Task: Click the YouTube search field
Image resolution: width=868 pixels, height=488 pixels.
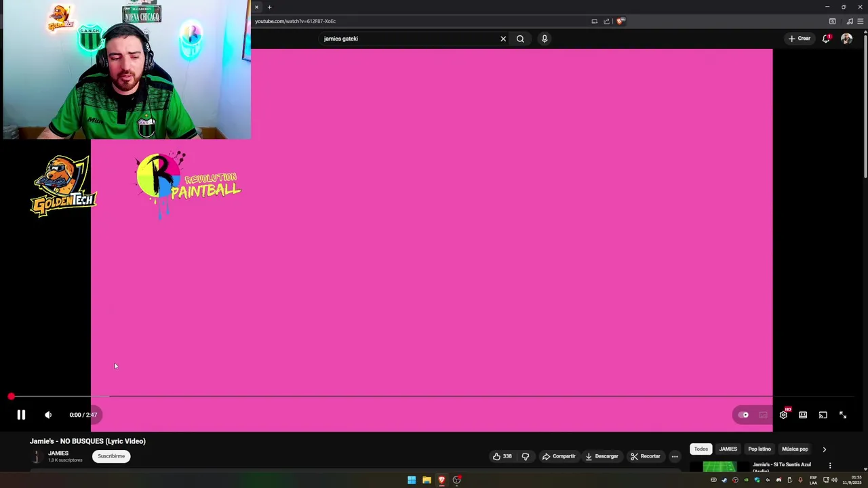Action: 409,39
